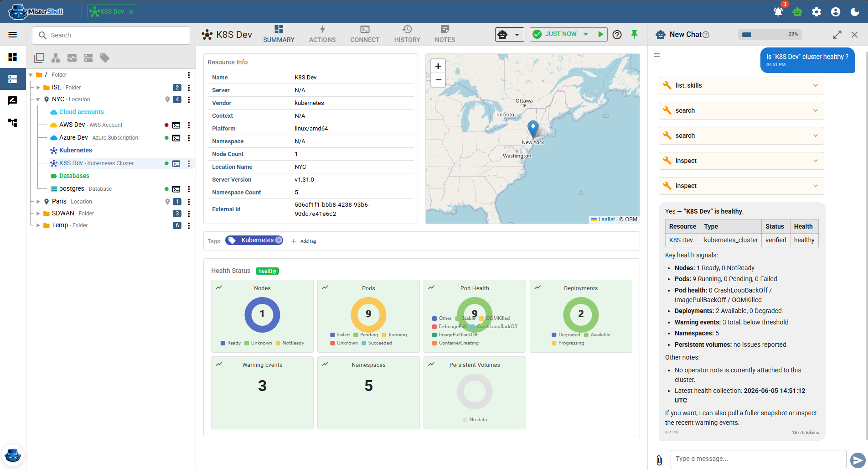The image size is (868, 470).
Task: Switch to the HISTORY tab
Action: 407,35
